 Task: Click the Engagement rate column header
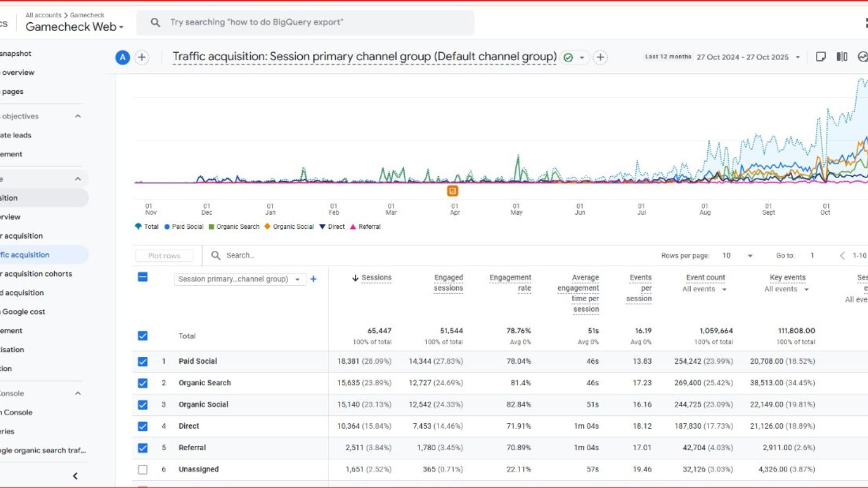pyautogui.click(x=510, y=282)
